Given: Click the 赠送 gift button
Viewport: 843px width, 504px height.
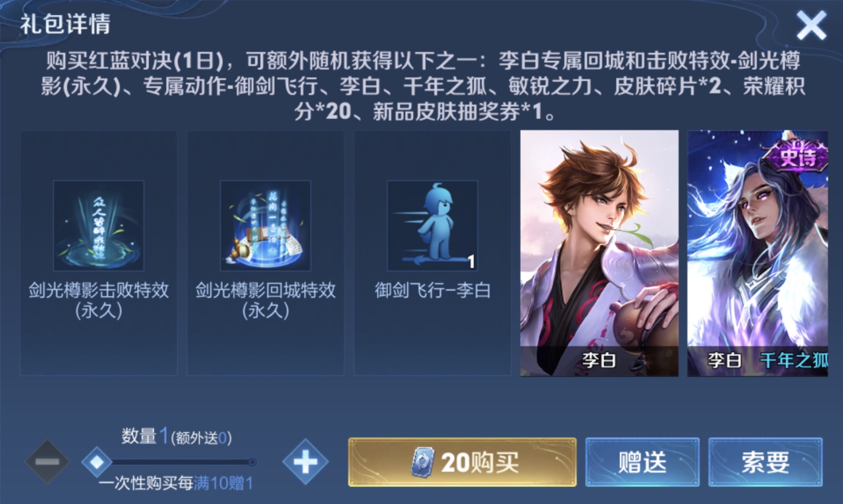Looking at the screenshot, I should pos(642,462).
